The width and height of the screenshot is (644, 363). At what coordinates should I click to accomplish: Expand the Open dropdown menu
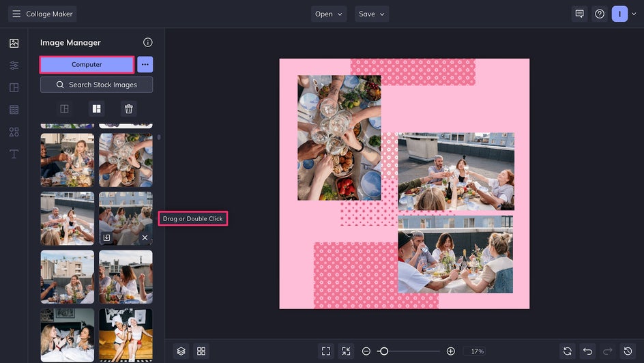(x=329, y=14)
